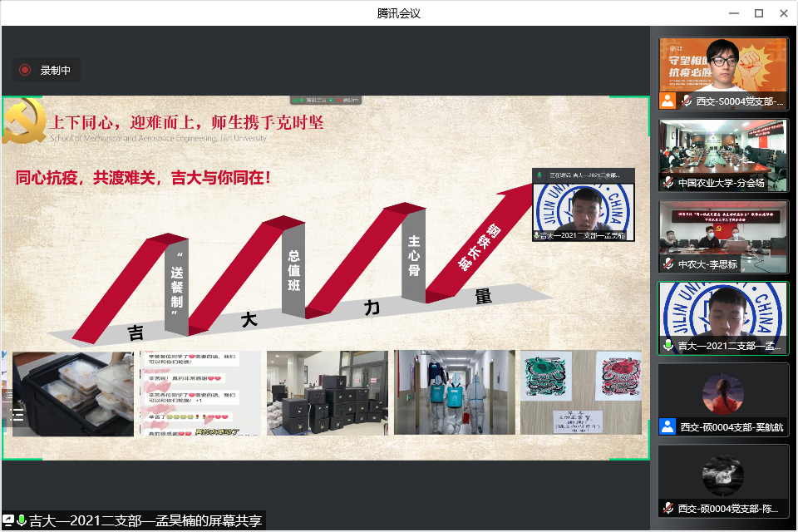Click muted mic icon on 西交-硕0004党支部-陈 tile
798x532 pixels.
(x=668, y=508)
